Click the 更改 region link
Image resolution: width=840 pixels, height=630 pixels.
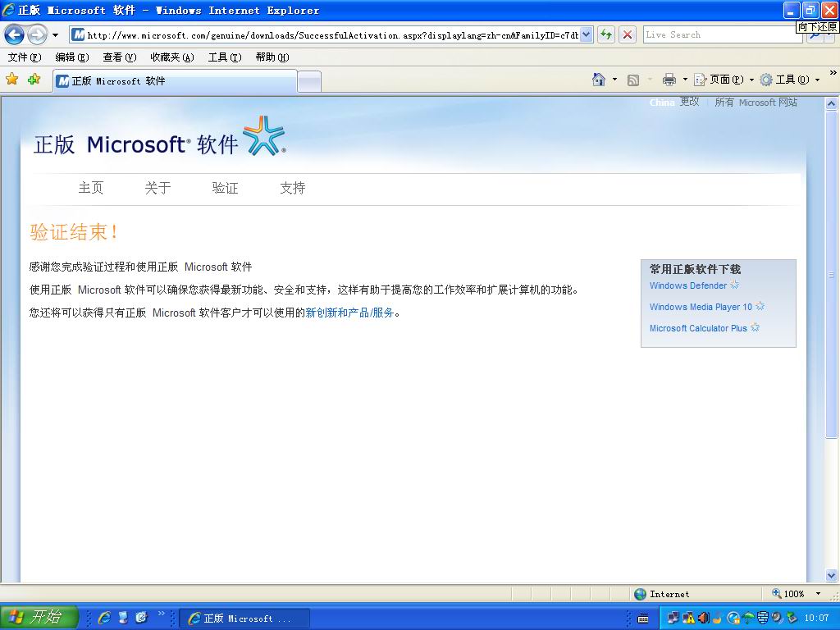(x=689, y=102)
